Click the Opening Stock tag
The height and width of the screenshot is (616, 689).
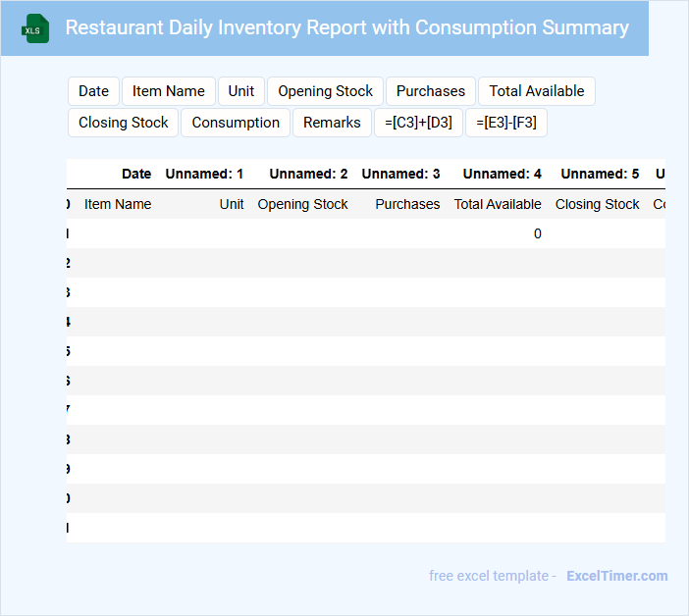(x=325, y=91)
